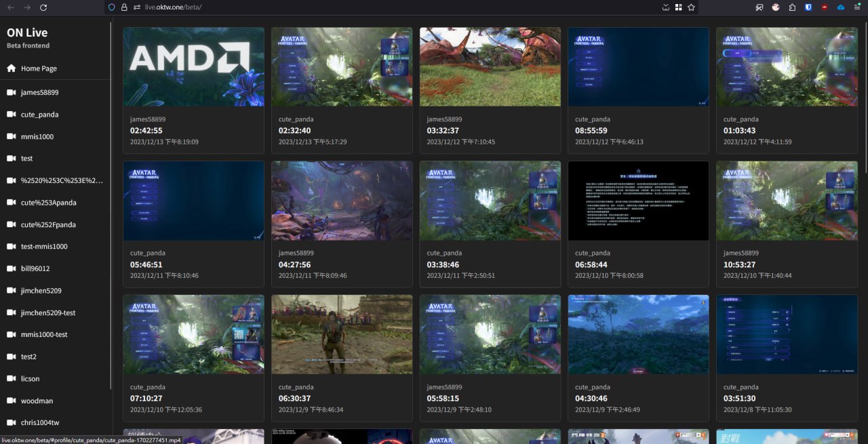Select test-mmis1000 in the sidebar
The height and width of the screenshot is (444, 868).
55,247
